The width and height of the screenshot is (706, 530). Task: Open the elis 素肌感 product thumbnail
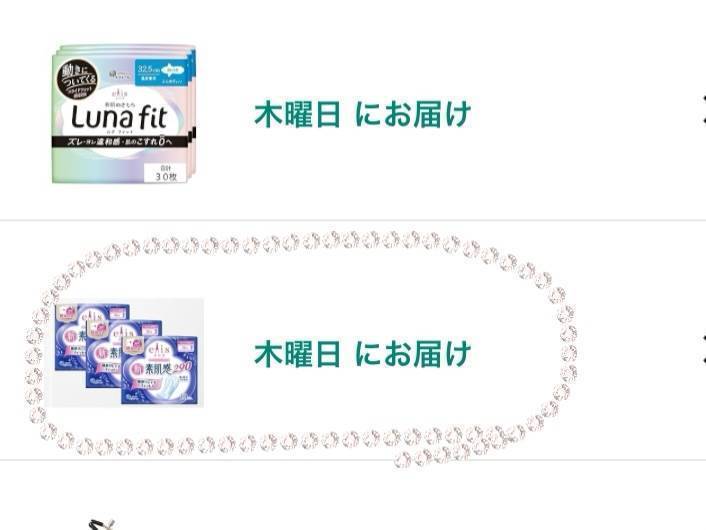coord(127,353)
